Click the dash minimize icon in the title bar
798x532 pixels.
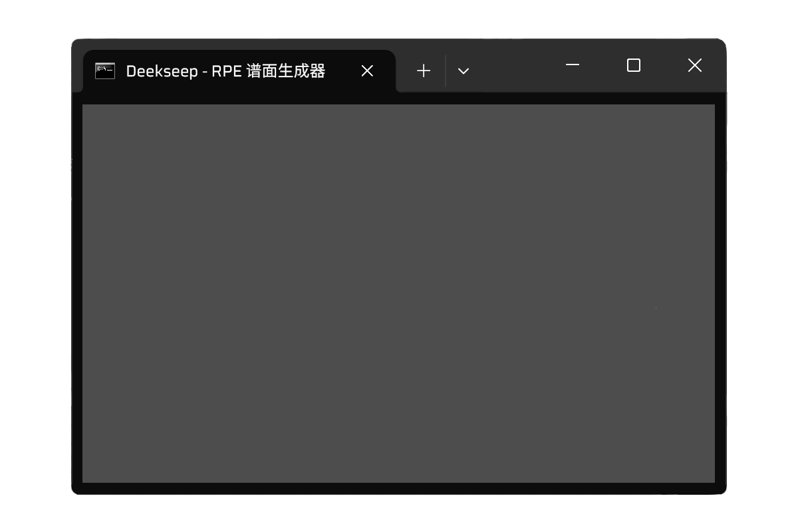(573, 65)
